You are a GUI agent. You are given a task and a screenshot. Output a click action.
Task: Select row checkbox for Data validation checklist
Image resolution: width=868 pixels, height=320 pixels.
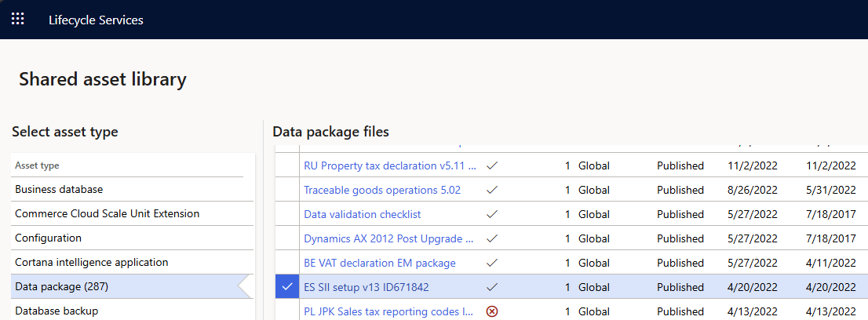pyautogui.click(x=286, y=214)
